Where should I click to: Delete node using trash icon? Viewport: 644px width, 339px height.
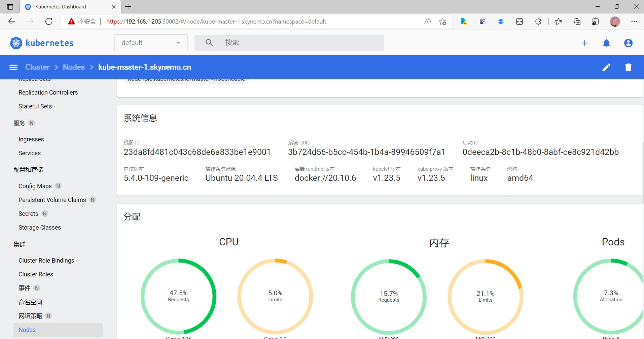point(628,67)
